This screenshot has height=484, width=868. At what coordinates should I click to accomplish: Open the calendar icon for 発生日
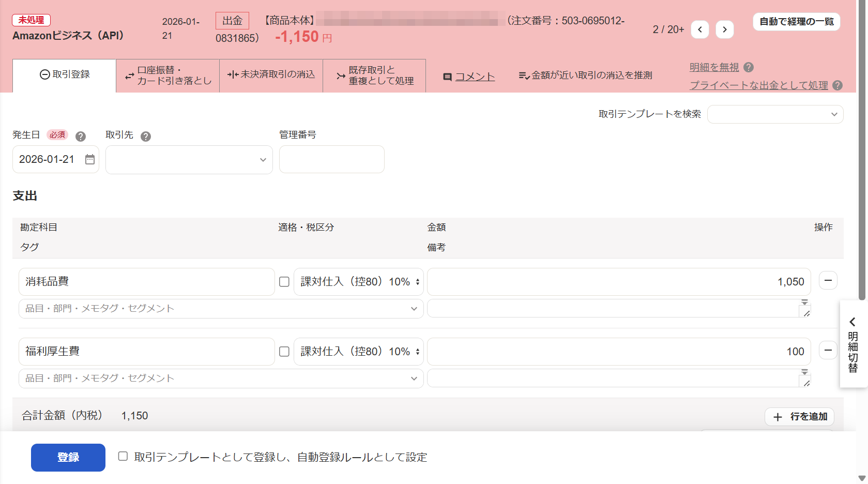[90, 159]
